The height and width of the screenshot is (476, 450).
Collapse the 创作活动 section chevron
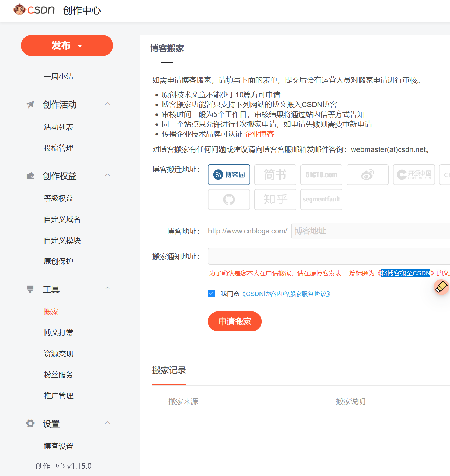tap(108, 104)
